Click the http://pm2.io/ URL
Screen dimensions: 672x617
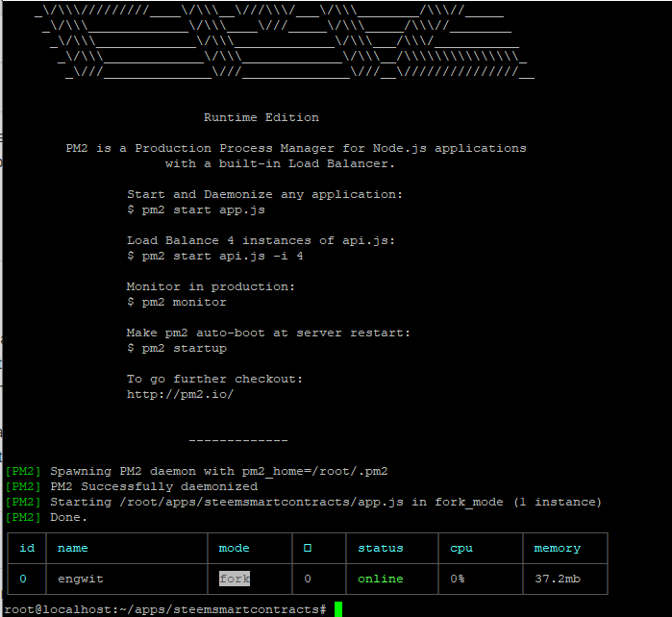pyautogui.click(x=181, y=394)
